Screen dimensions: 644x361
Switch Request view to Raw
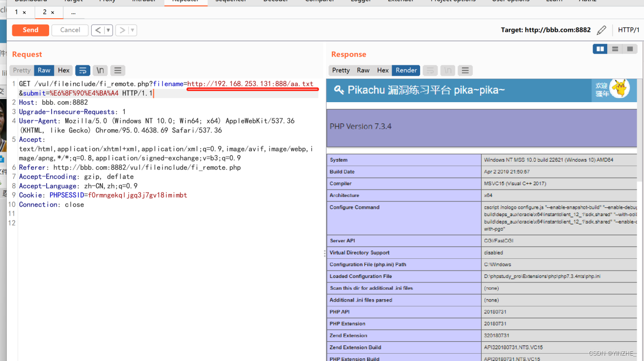point(44,70)
